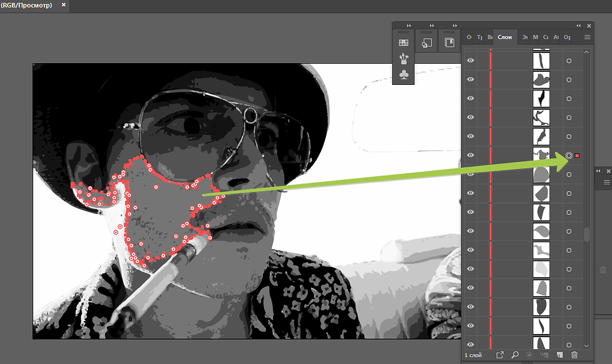Click target circle of the light gray blob row

[569, 269]
